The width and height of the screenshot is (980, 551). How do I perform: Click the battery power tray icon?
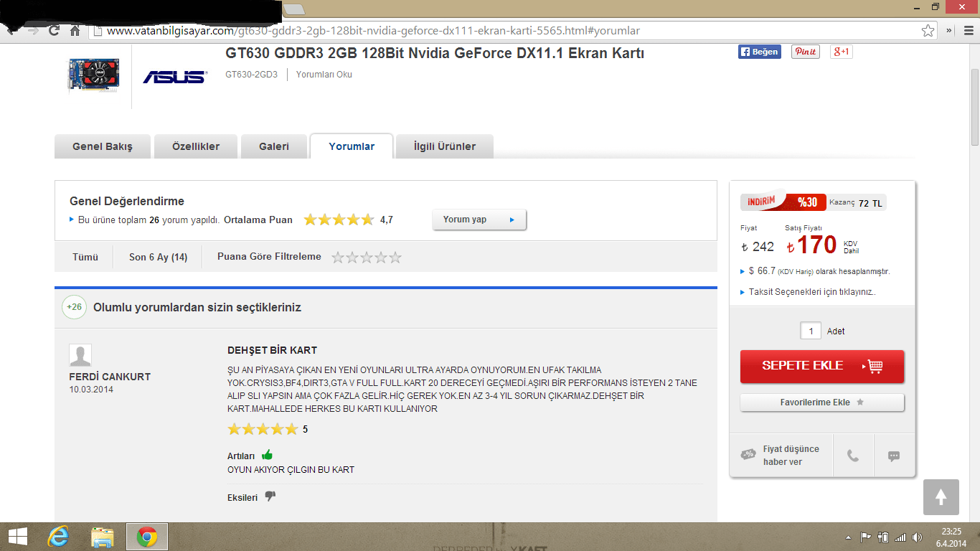tap(884, 537)
